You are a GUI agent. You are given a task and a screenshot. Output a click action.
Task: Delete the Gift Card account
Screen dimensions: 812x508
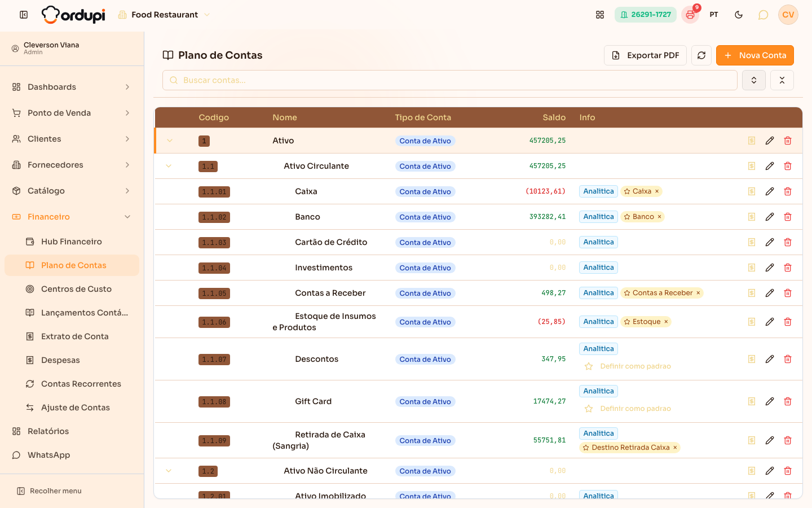point(788,401)
